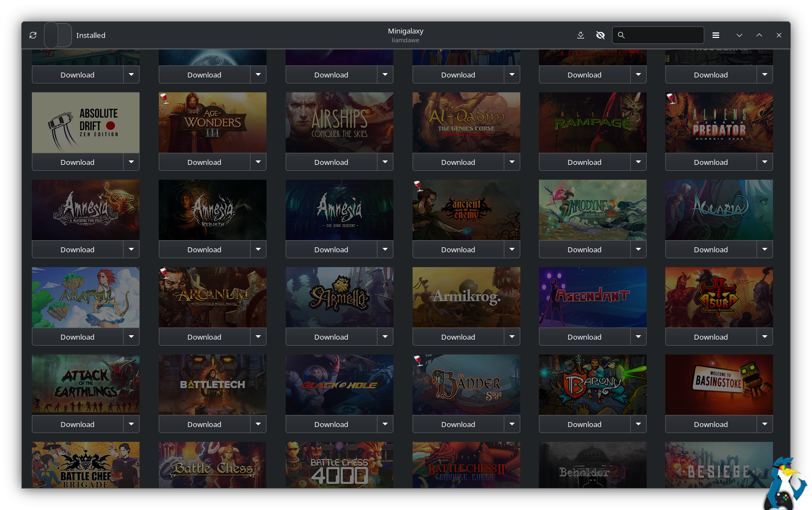This screenshot has width=812, height=510.
Task: Expand Battletech download options arrow
Action: click(258, 424)
